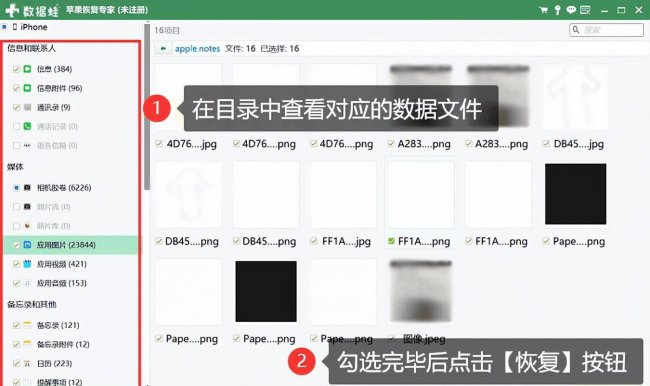
Task: Click the green 信息 messages icon
Action: pos(27,69)
